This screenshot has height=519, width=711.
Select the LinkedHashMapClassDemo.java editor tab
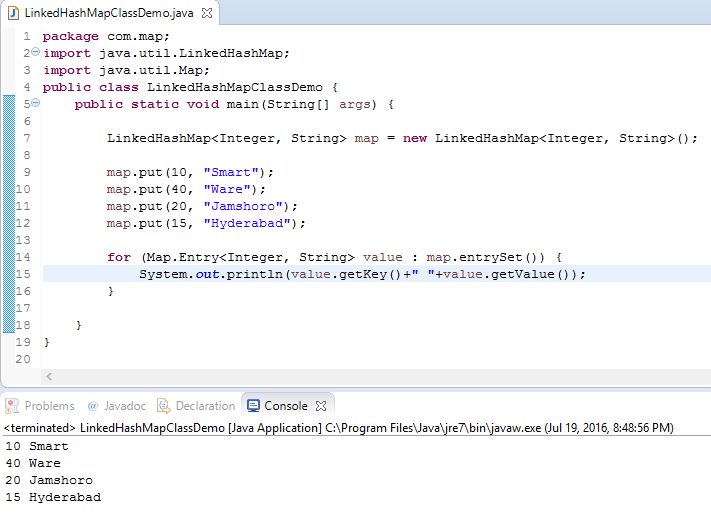coord(110,13)
